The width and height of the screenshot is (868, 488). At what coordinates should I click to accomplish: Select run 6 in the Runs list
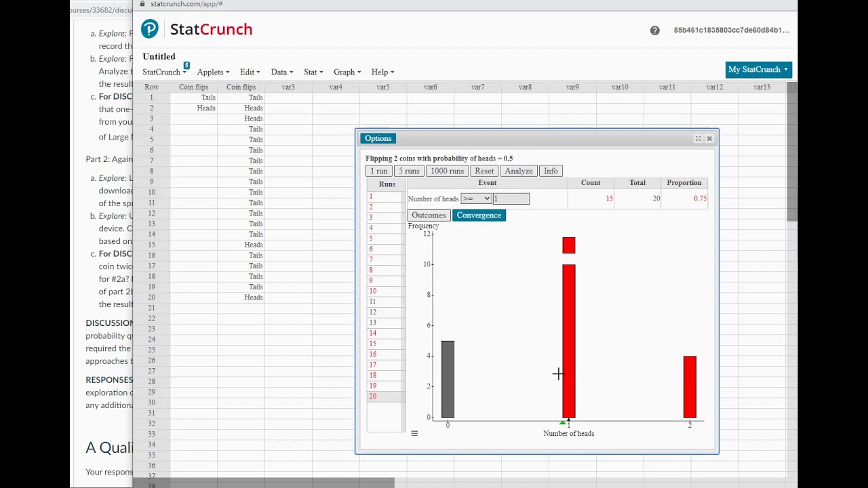pyautogui.click(x=385, y=249)
